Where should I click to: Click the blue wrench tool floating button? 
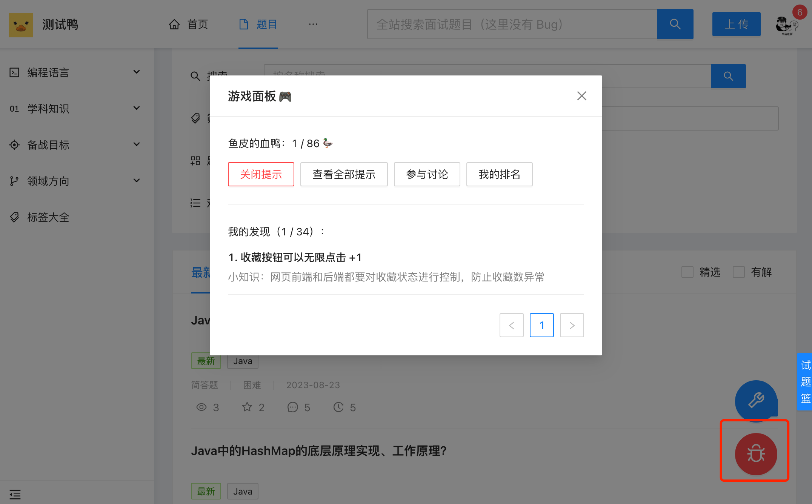click(755, 400)
